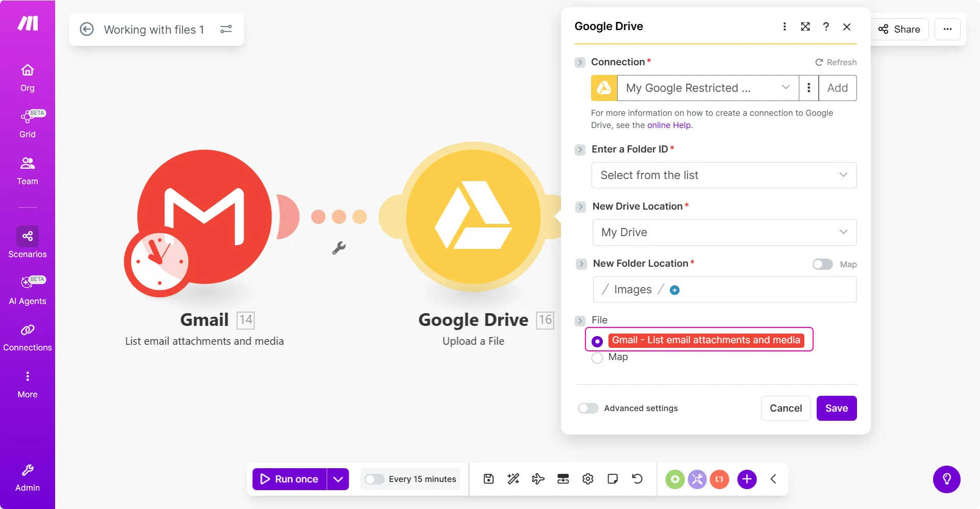Screen dimensions: 980x509
Task: Click the scenario name Working with files 1
Action: [x=154, y=30]
